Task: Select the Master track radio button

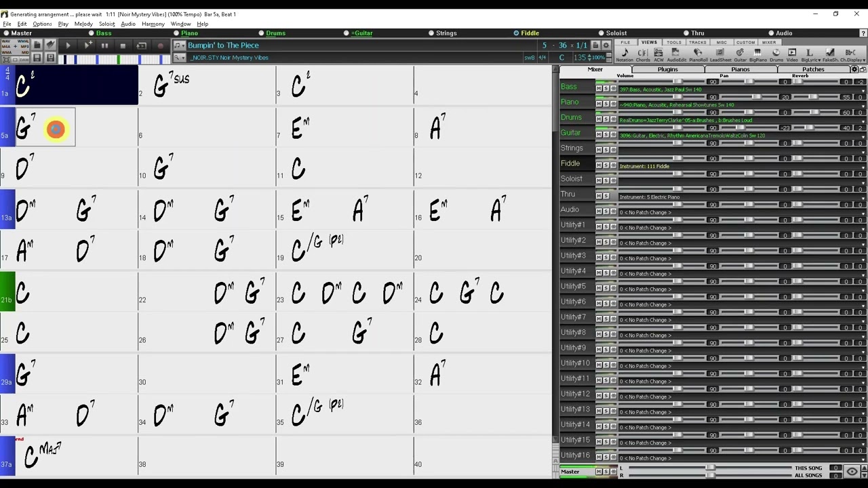Action: click(6, 33)
